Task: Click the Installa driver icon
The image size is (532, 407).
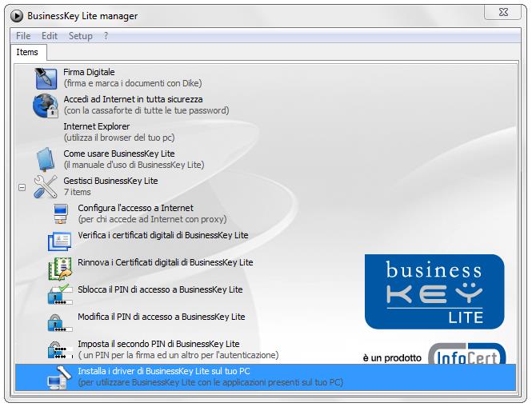Action: 60,377
